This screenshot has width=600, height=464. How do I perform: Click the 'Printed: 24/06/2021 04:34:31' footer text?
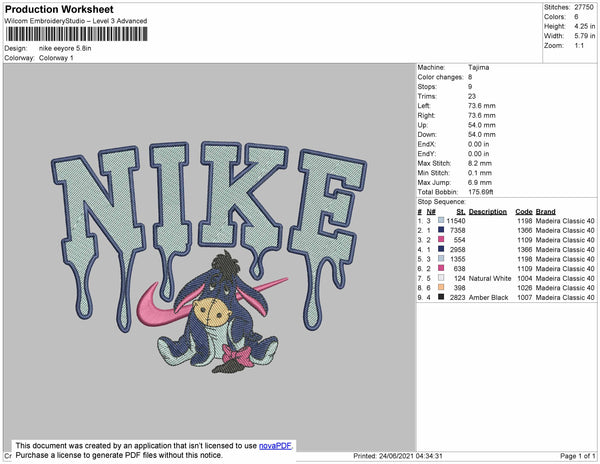click(398, 456)
